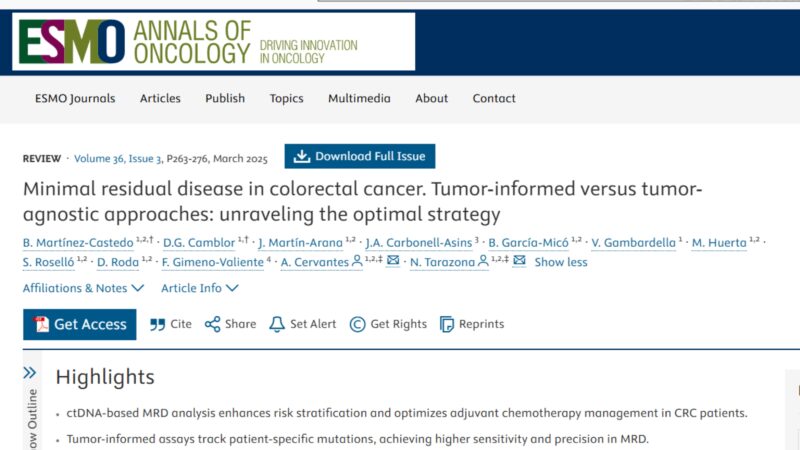Click the Reprints document icon
Image resolution: width=800 pixels, height=450 pixels.
(446, 324)
